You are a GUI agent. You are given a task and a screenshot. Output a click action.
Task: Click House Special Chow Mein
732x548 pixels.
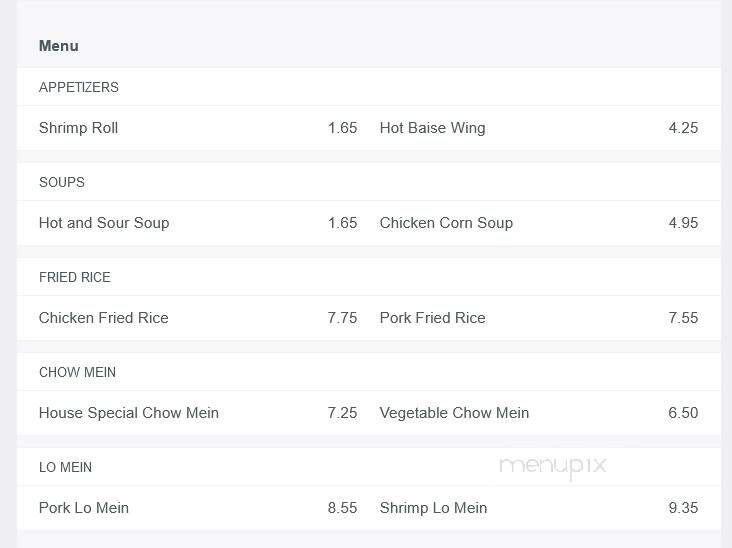129,413
